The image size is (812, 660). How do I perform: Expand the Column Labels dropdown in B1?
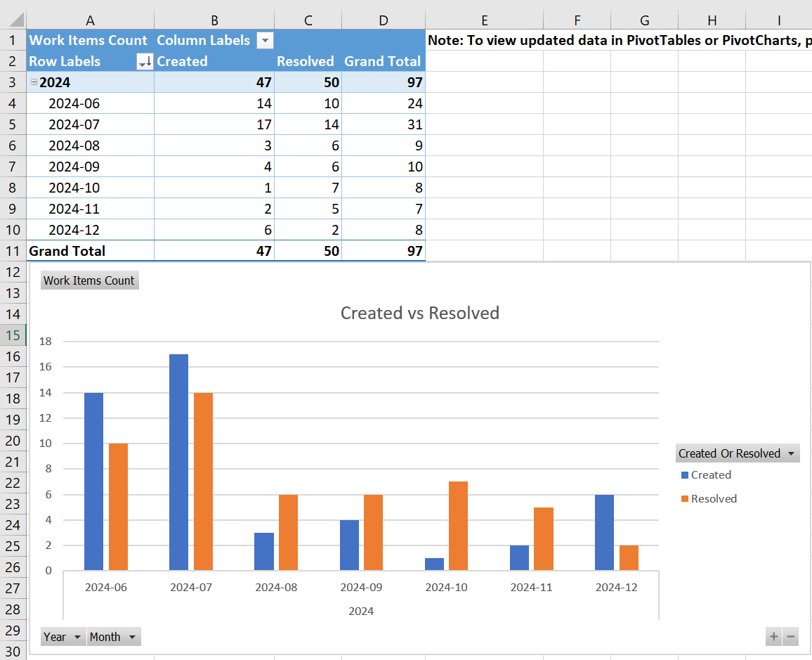265,40
